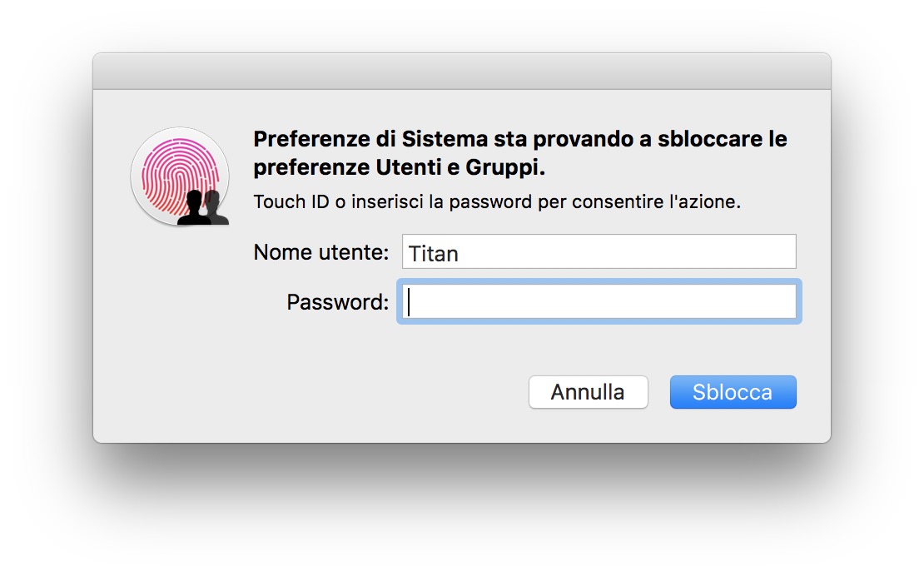Click the "Nome utente:" label
The height and width of the screenshot is (576, 924).
pos(321,251)
